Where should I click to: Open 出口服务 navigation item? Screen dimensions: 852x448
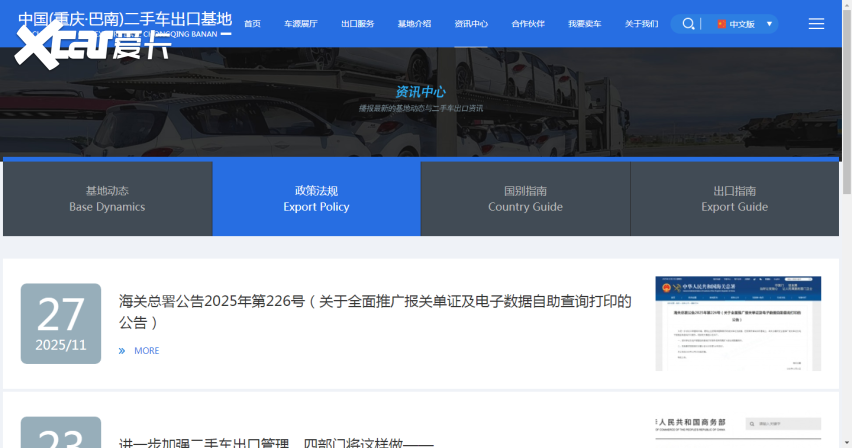tap(358, 24)
